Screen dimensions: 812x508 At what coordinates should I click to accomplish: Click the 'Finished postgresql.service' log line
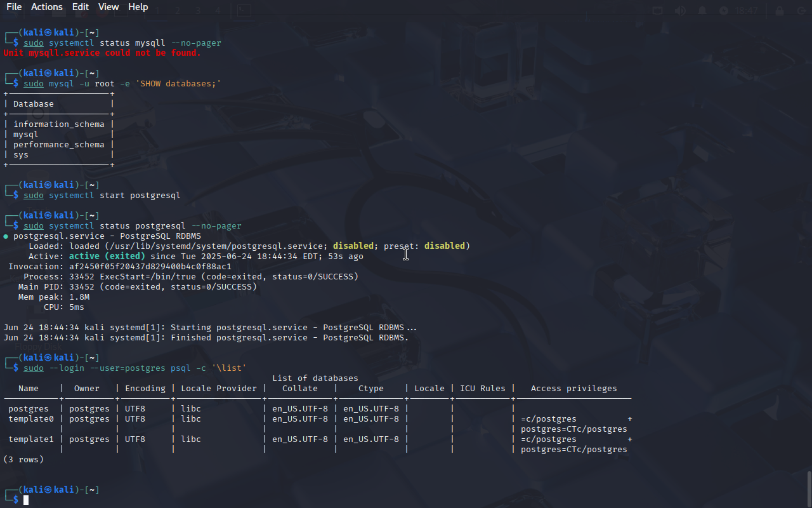point(206,337)
